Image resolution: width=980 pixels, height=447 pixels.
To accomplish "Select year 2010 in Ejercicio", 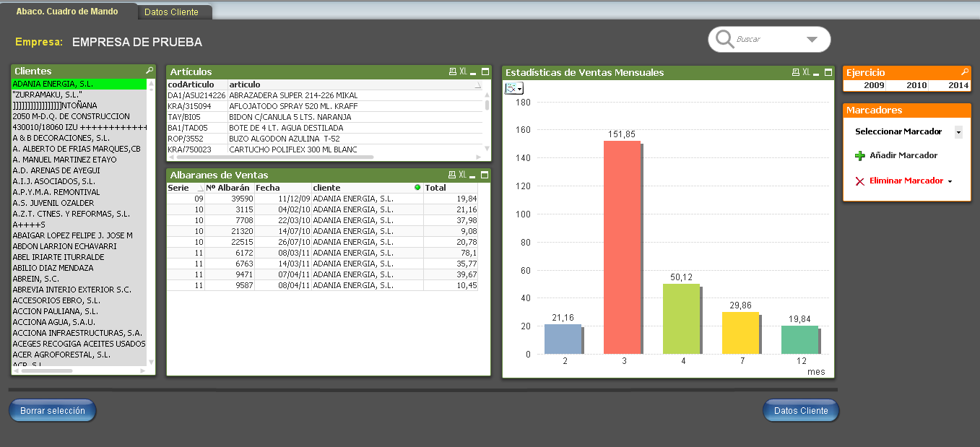I will coord(918,85).
